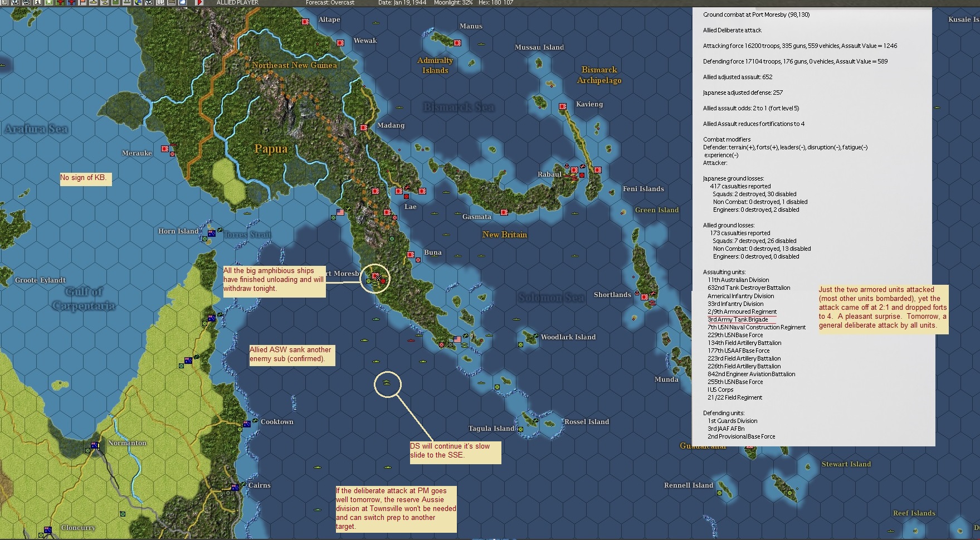Select the Japanese base on Manus island
The width and height of the screenshot is (980, 540).
tap(457, 43)
